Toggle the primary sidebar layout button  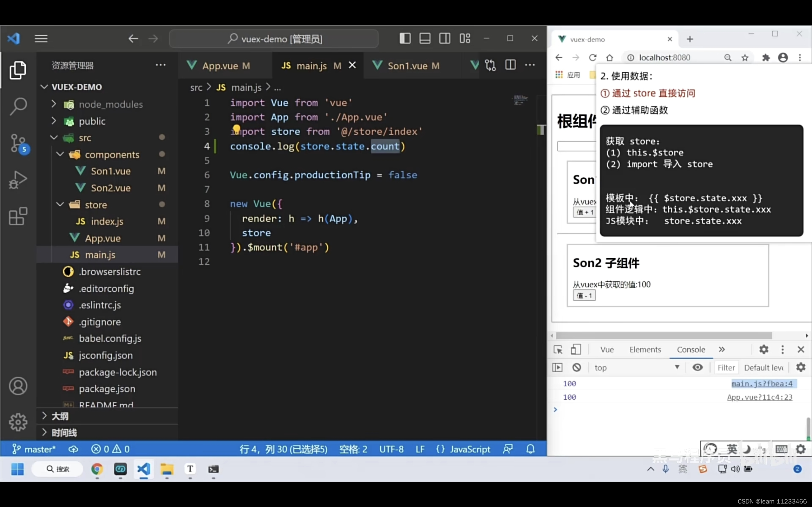coord(405,39)
